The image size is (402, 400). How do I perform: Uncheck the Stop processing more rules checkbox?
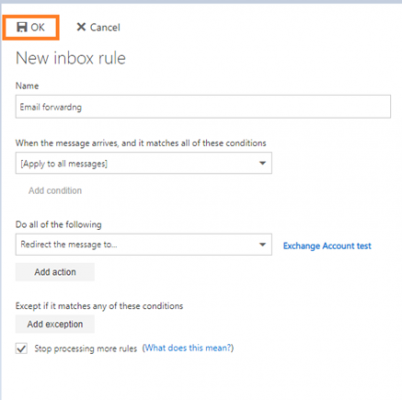pyautogui.click(x=22, y=349)
